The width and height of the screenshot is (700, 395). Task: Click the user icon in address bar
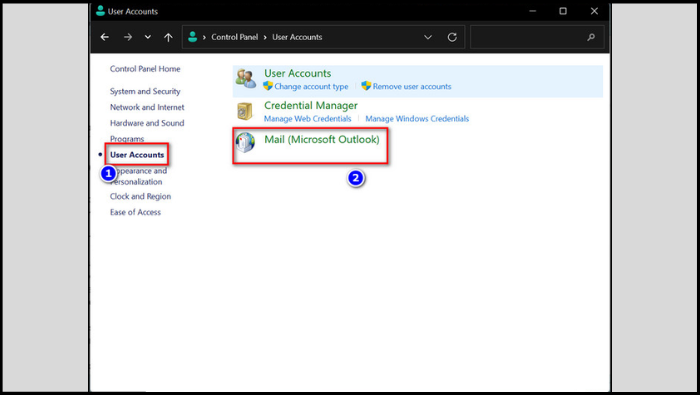click(x=192, y=37)
